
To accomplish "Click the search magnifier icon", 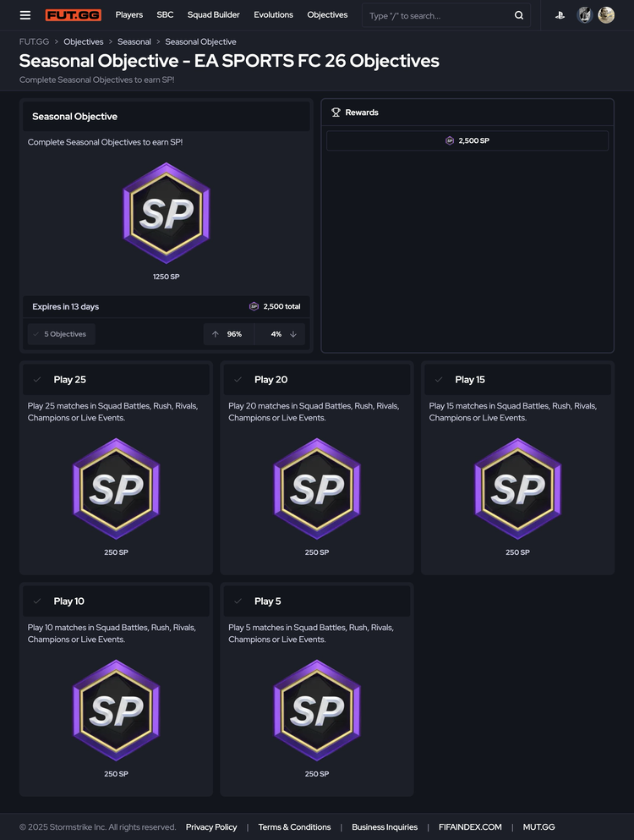I will [x=519, y=15].
